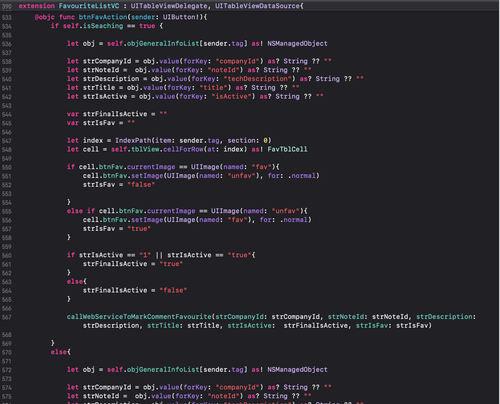Click line number 570 in the gutter

point(7,352)
